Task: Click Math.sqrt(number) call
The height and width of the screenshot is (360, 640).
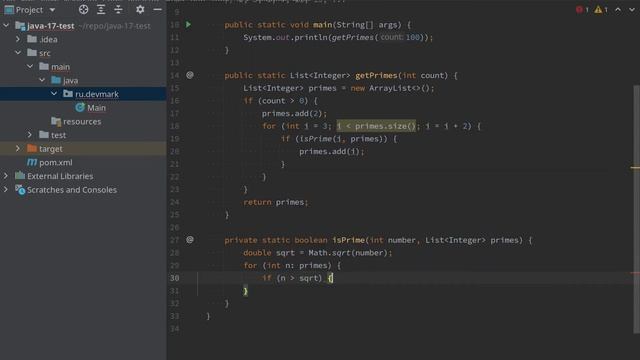Action: [349, 253]
